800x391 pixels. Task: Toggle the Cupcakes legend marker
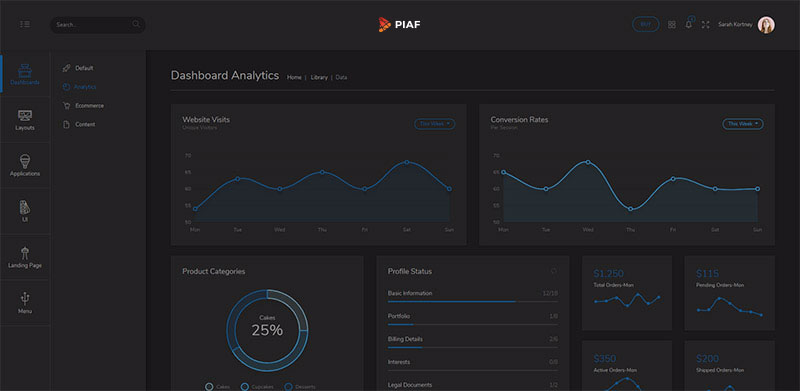244,386
